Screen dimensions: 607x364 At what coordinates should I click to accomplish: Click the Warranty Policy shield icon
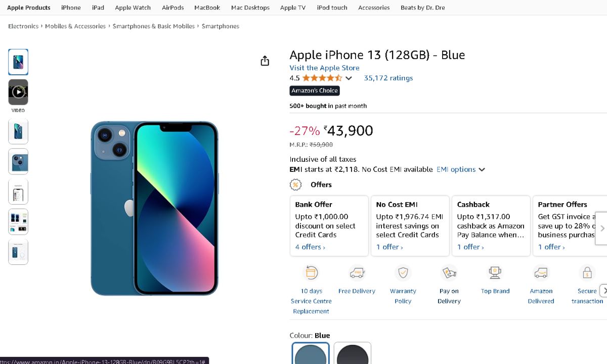click(403, 274)
